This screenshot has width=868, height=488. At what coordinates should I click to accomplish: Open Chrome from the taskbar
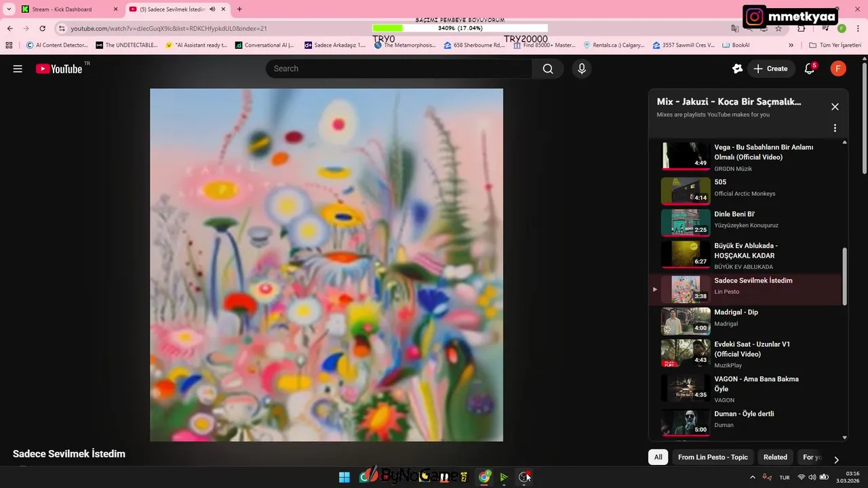click(484, 477)
